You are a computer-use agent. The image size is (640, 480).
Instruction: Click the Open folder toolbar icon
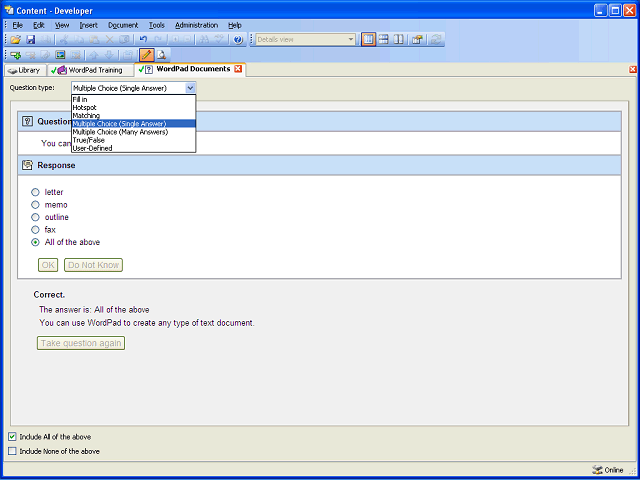[16, 40]
